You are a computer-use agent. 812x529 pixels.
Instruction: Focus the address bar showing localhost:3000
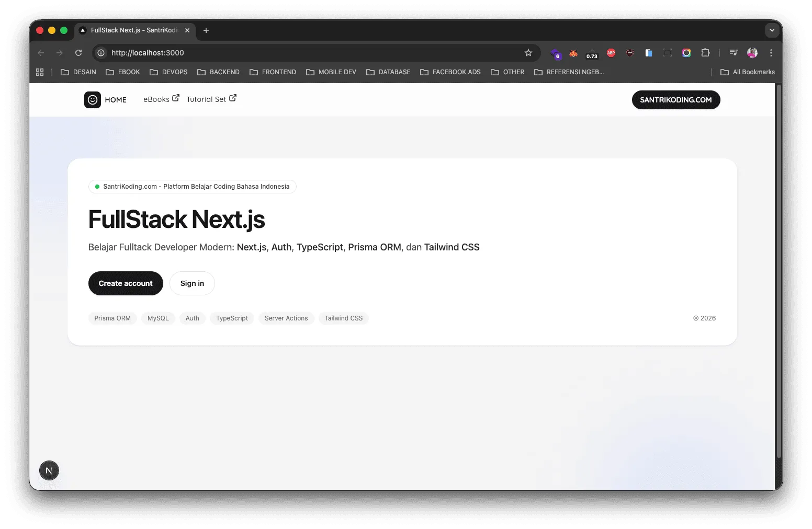click(x=317, y=53)
